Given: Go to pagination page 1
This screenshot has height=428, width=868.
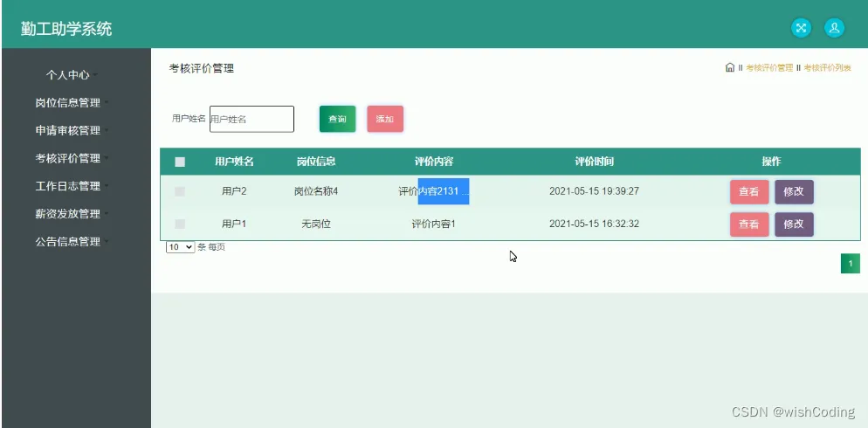Looking at the screenshot, I should 851,264.
